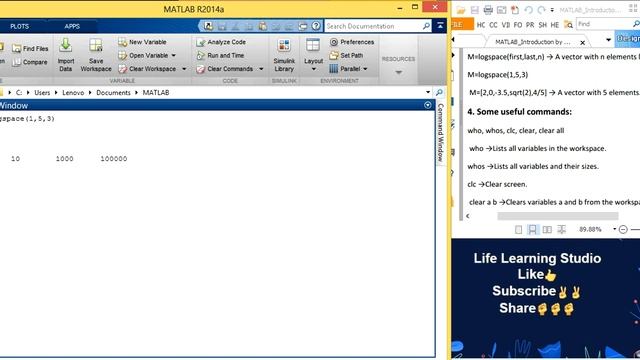Open the quick access customize dropdown in the document viewer
Viewport: 640px width, 360px height.
click(x=552, y=10)
